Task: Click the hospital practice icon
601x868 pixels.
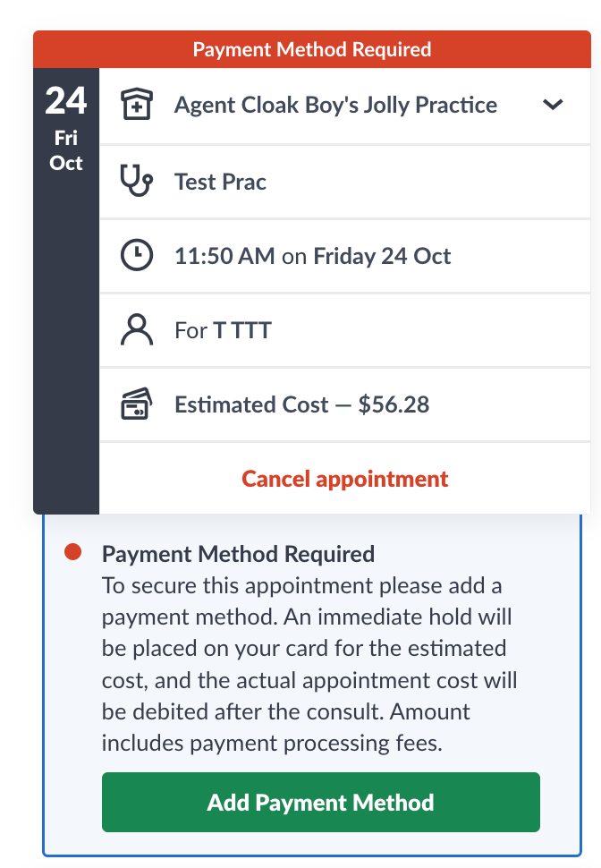Action: [x=136, y=106]
